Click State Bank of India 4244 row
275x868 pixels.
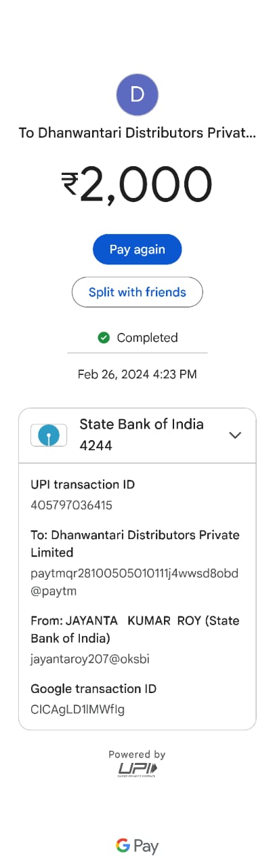click(137, 435)
